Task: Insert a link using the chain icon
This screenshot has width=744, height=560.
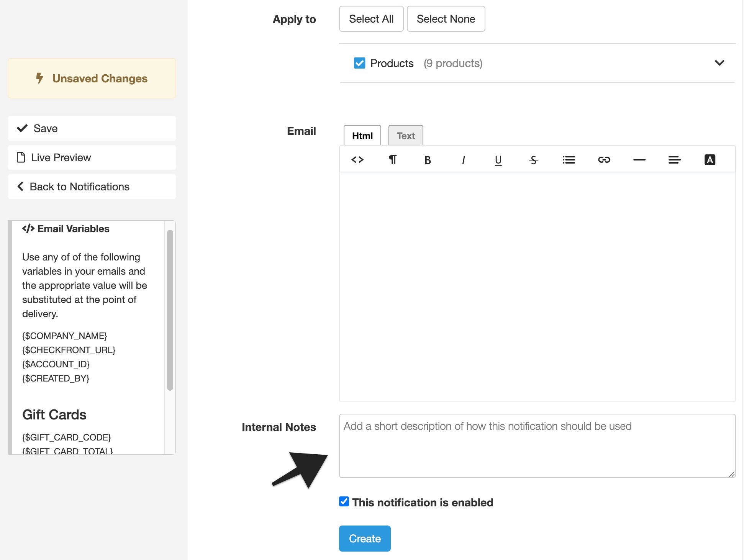Action: click(604, 160)
